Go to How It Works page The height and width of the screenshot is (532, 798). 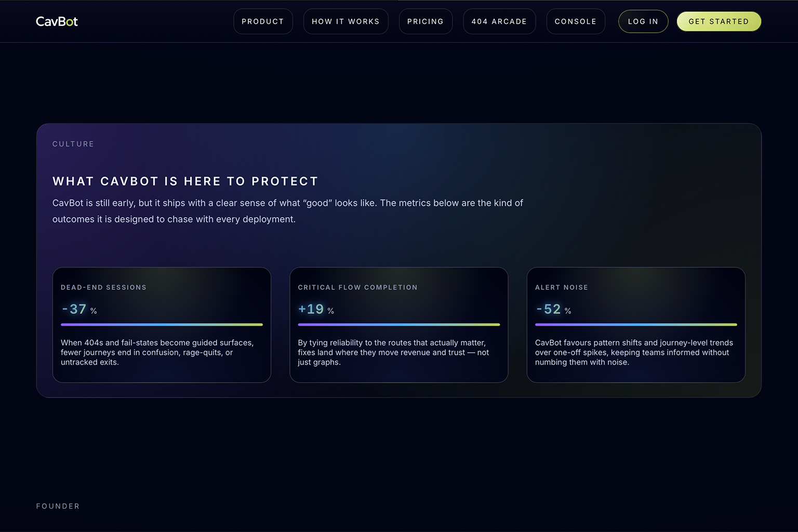click(x=345, y=21)
